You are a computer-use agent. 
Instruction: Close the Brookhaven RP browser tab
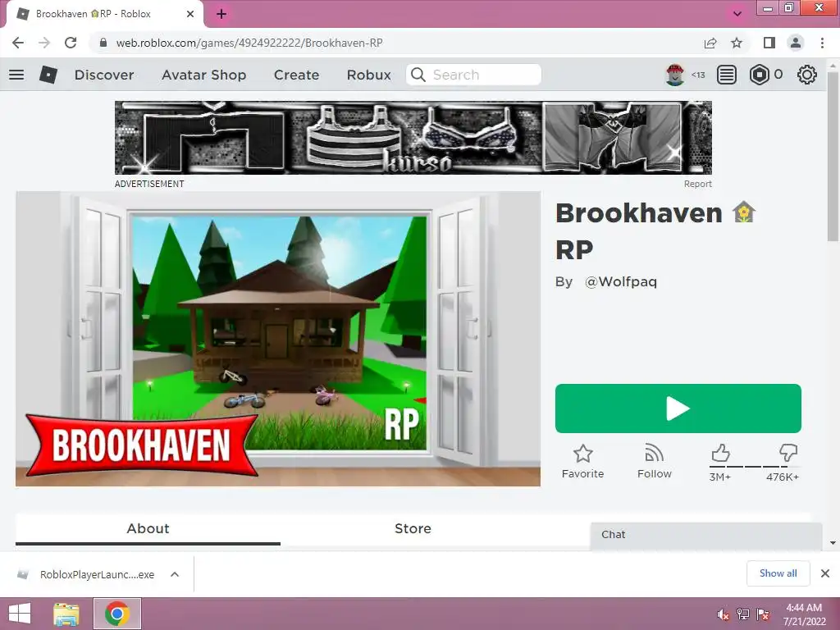[x=190, y=14]
